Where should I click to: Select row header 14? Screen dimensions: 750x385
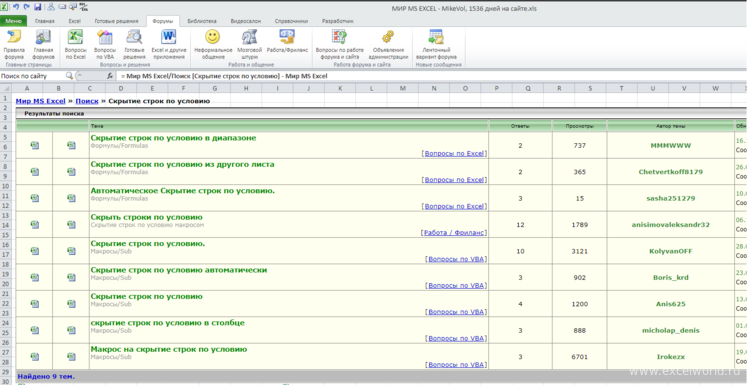(6, 225)
